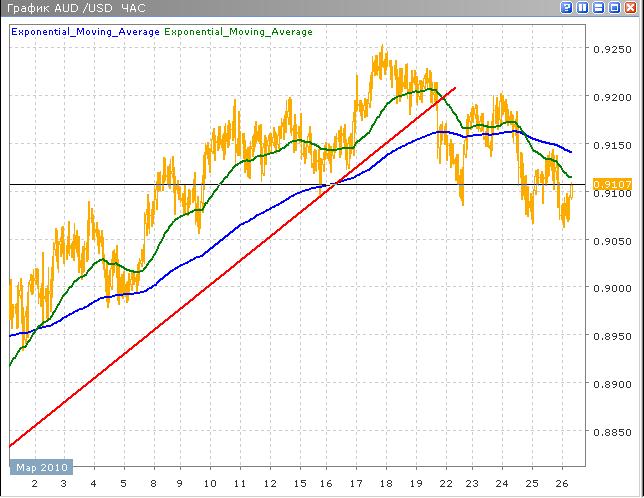The width and height of the screenshot is (644, 498).
Task: Click date 2 on the time axis
Action: [36, 483]
